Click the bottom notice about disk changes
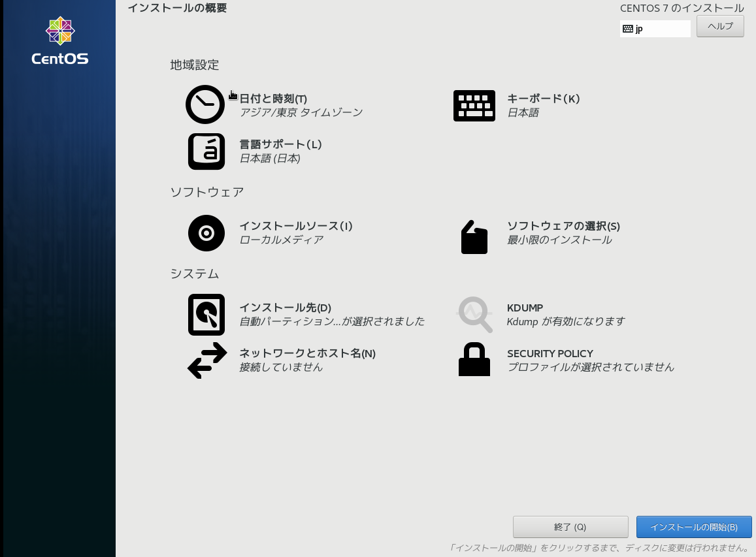The width and height of the screenshot is (756, 557). [599, 548]
